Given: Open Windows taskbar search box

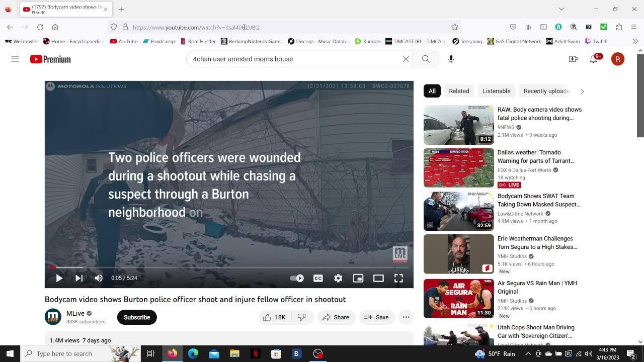Looking at the screenshot, I should (x=80, y=353).
